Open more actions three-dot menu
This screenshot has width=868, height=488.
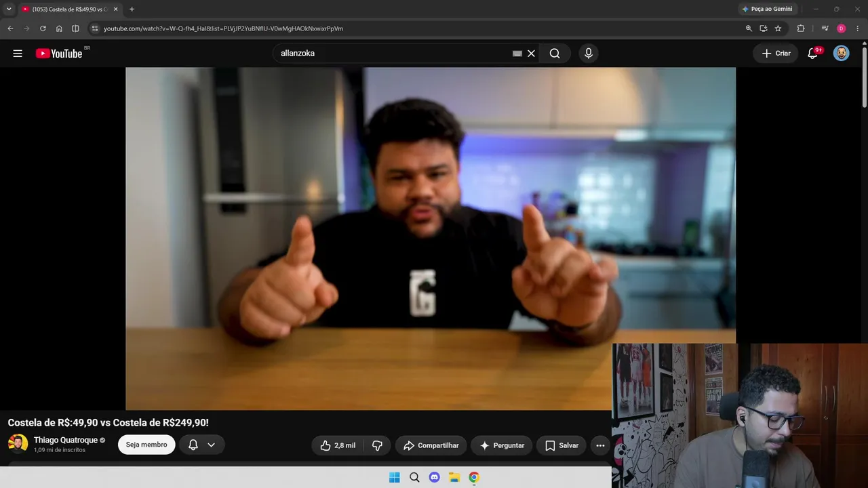600,445
